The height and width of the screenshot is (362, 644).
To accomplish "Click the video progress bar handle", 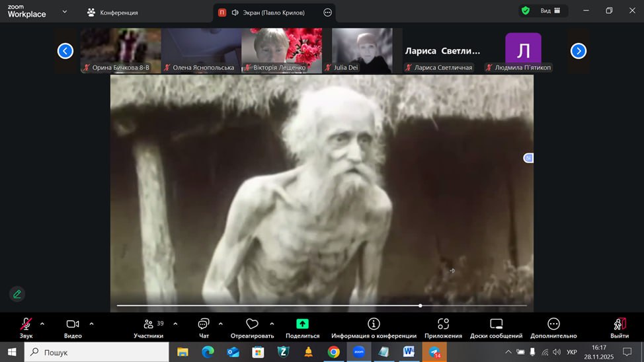I will (x=421, y=306).
